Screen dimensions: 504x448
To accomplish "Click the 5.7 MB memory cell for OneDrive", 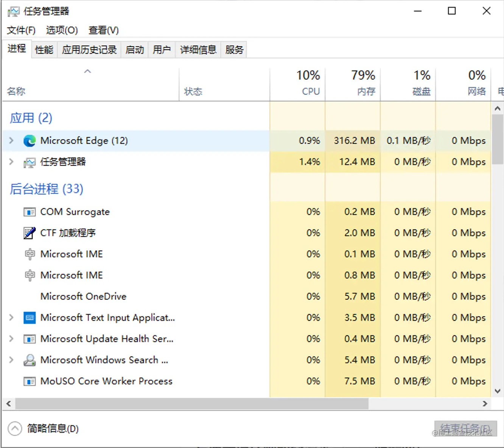I will pyautogui.click(x=353, y=297).
